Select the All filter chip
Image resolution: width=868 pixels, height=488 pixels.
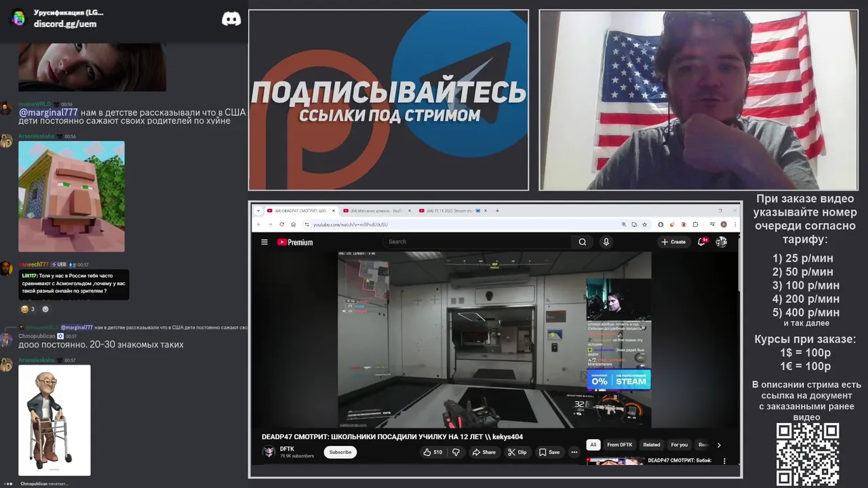593,445
